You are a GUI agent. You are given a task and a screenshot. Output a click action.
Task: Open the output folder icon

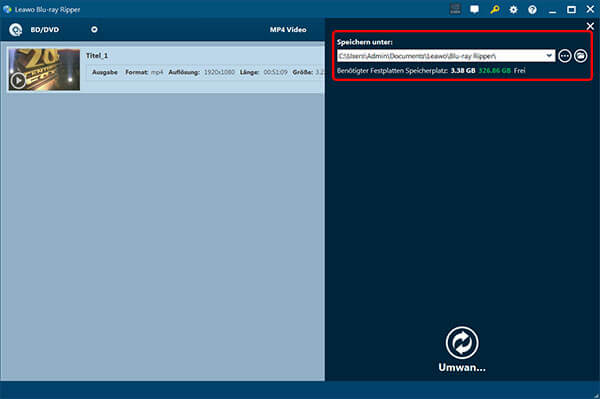click(x=580, y=56)
